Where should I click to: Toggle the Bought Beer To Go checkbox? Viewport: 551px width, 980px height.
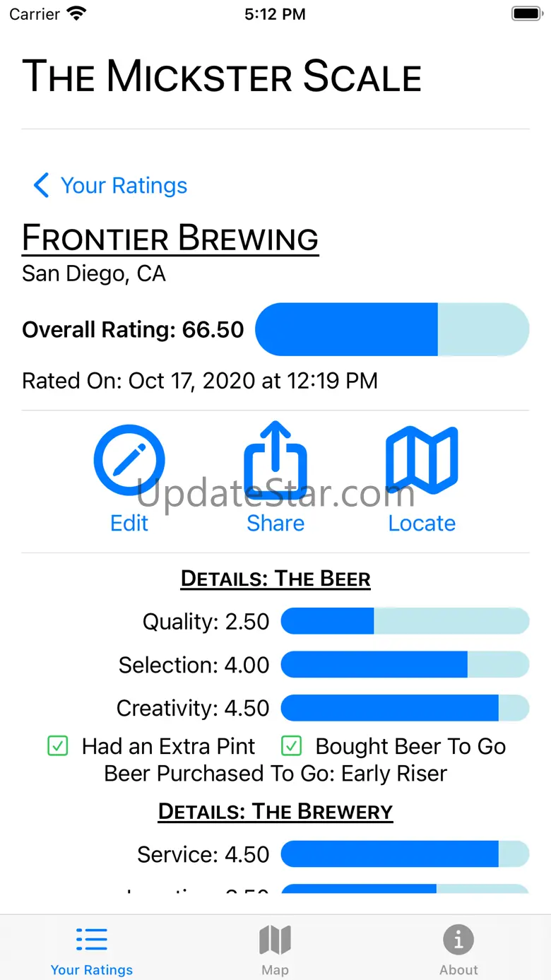[291, 746]
